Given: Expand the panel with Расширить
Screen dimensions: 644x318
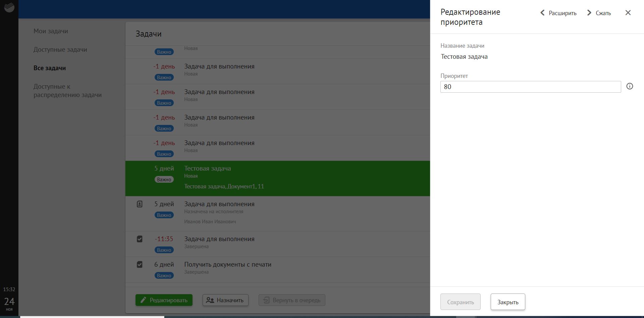Looking at the screenshot, I should (x=558, y=13).
